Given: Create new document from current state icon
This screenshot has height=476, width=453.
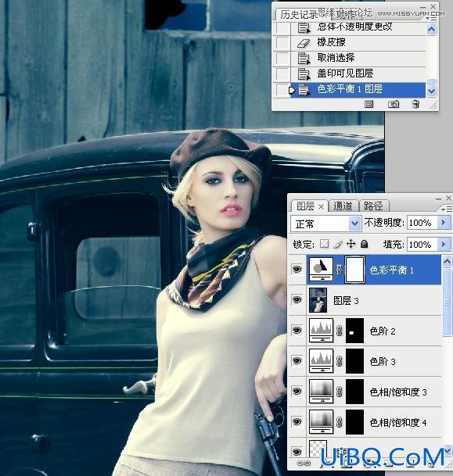Looking at the screenshot, I should 369,104.
